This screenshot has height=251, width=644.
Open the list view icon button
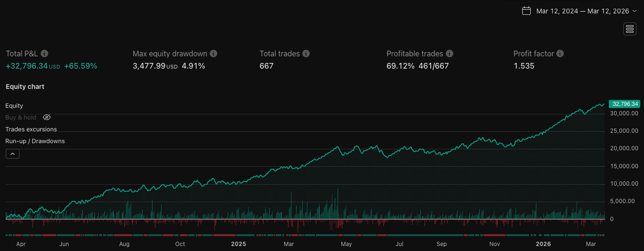tap(629, 29)
